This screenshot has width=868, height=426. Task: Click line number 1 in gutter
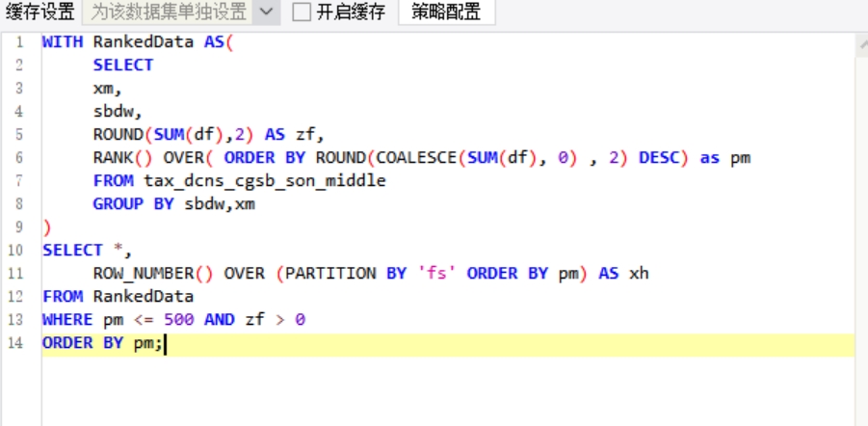pyautogui.click(x=19, y=42)
